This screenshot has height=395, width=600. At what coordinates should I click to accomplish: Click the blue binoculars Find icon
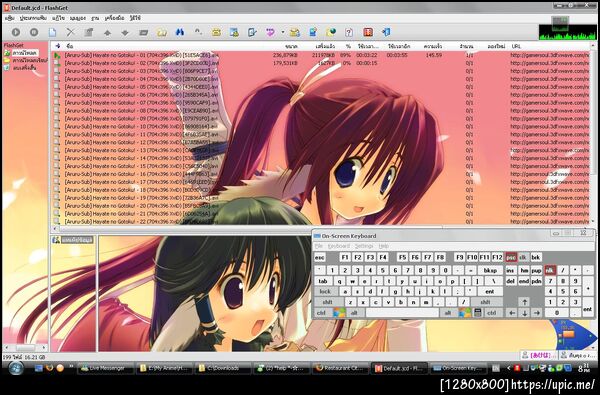(180, 33)
